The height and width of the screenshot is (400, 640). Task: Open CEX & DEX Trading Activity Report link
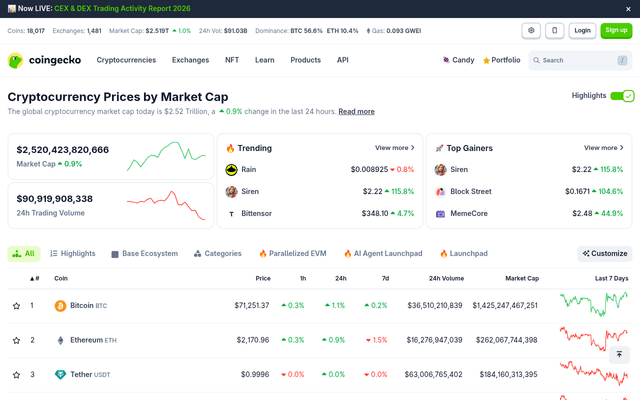click(x=122, y=9)
